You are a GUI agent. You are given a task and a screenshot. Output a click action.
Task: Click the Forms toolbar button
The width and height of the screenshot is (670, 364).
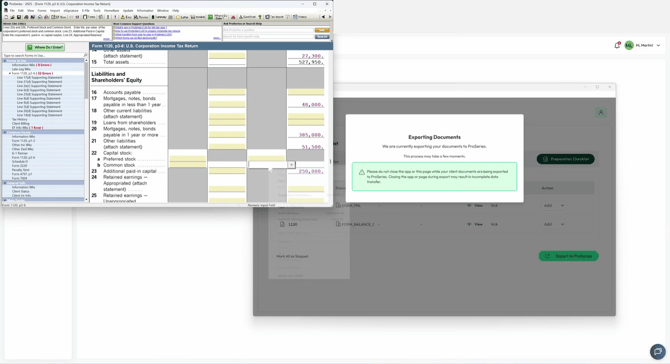coord(89,17)
